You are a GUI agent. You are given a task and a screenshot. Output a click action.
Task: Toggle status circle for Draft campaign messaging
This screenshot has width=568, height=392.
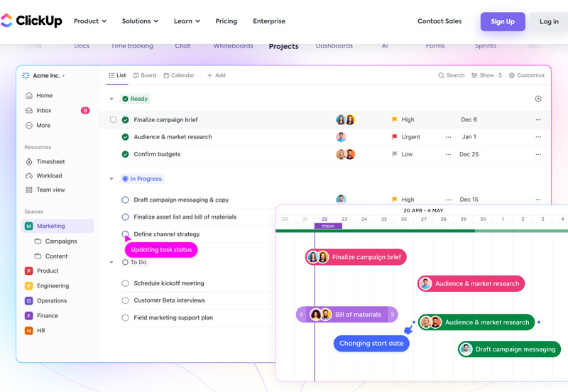tap(125, 200)
